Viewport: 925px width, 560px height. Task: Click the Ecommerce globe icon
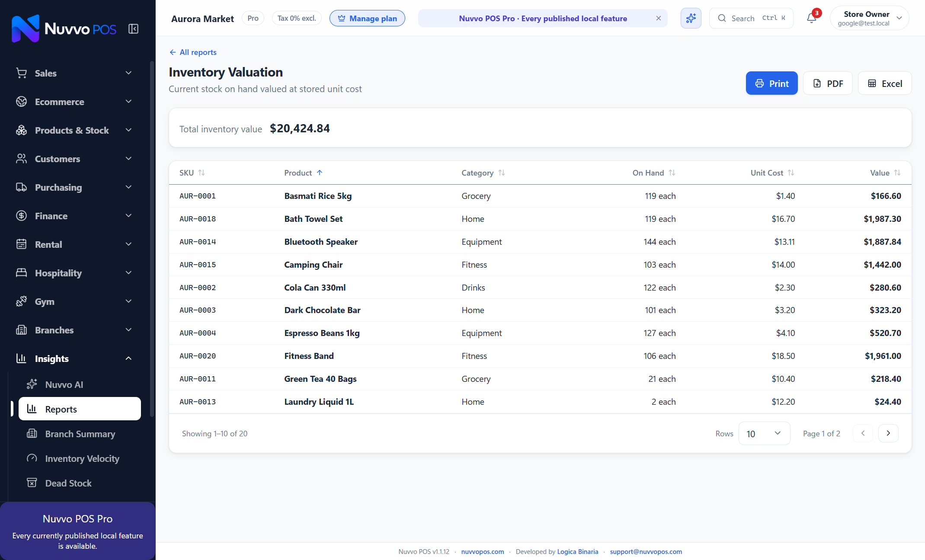(21, 102)
